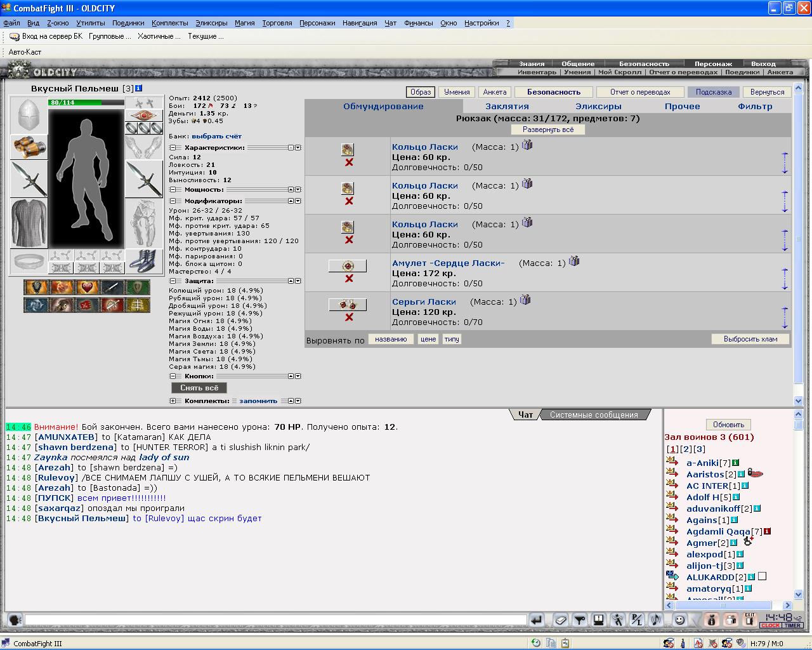
Task: Click the bracers item slot
Action: coord(29,147)
